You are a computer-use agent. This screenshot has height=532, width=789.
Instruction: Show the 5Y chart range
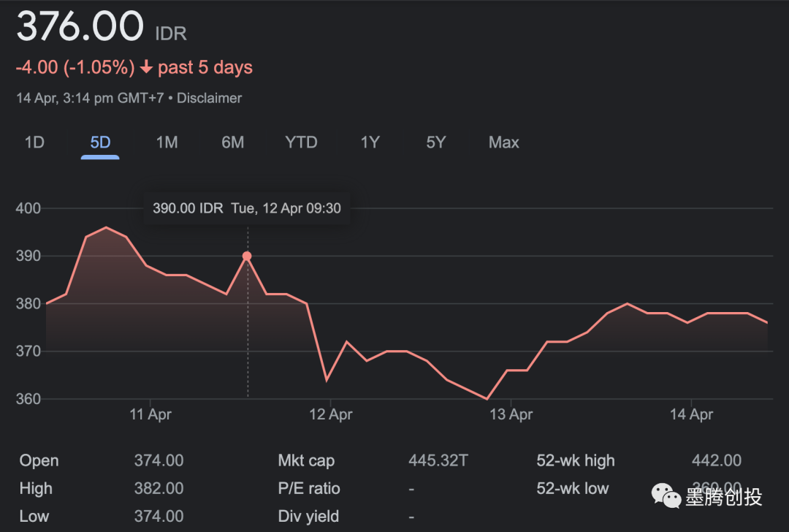(435, 142)
